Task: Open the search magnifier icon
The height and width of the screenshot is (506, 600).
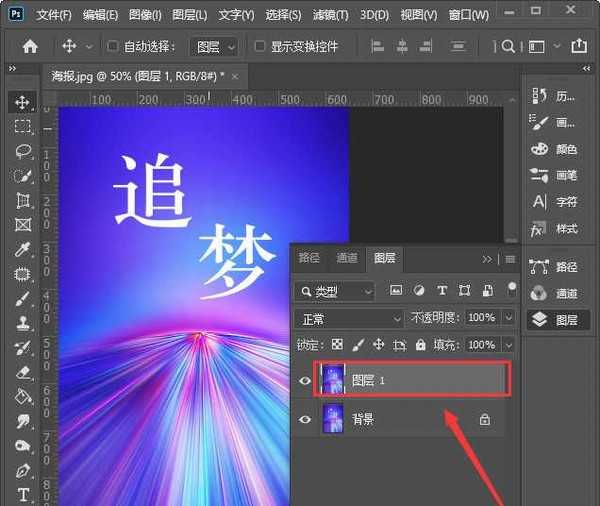Action: pyautogui.click(x=508, y=46)
